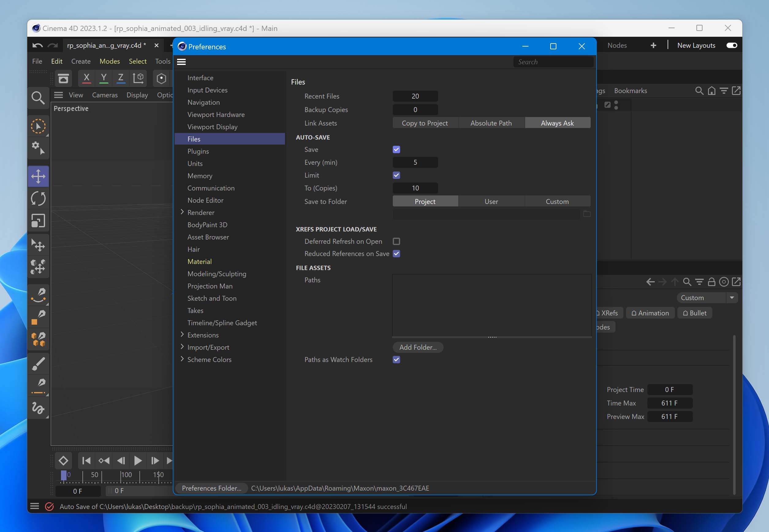This screenshot has width=769, height=532.
Task: Enable Deferred Refresh on Open
Action: tap(396, 241)
